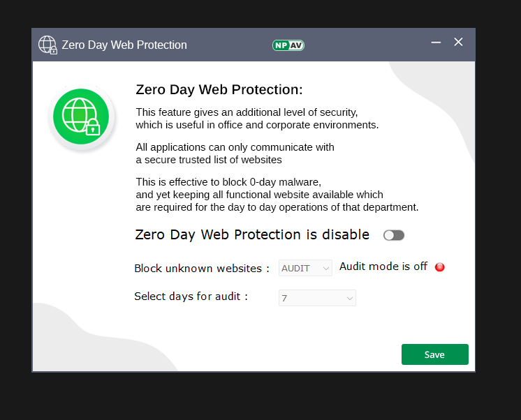Open the Block unknown websites AUDIT dropdown
Screen dimensions: 521x420
pos(306,268)
